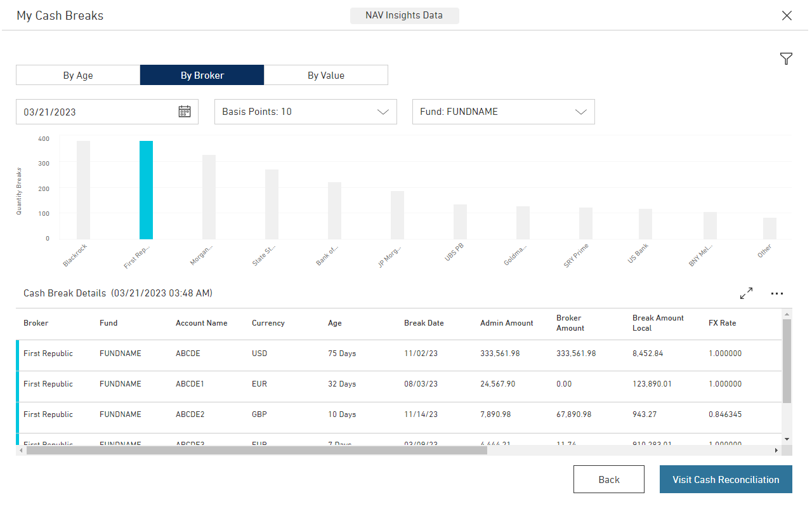Open the three-dots more options menu
The height and width of the screenshot is (523, 812).
[777, 293]
